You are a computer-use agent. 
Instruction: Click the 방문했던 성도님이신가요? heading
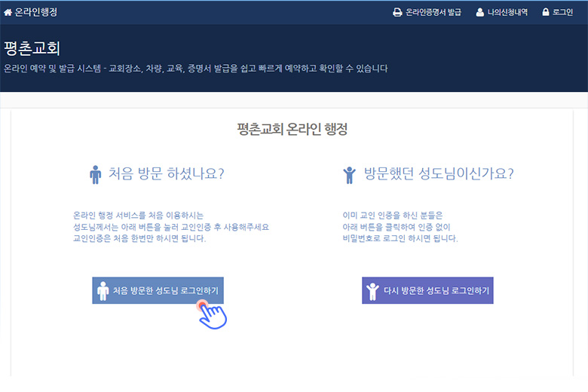[x=439, y=173]
